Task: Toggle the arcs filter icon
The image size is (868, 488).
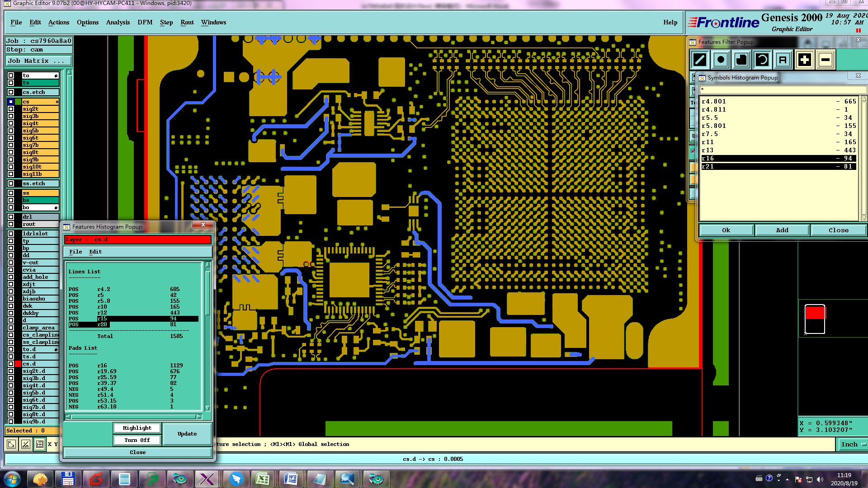Action: (x=762, y=60)
